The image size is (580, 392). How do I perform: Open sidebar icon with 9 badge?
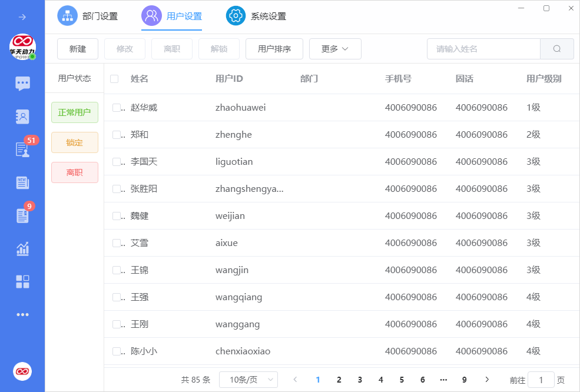[22, 215]
